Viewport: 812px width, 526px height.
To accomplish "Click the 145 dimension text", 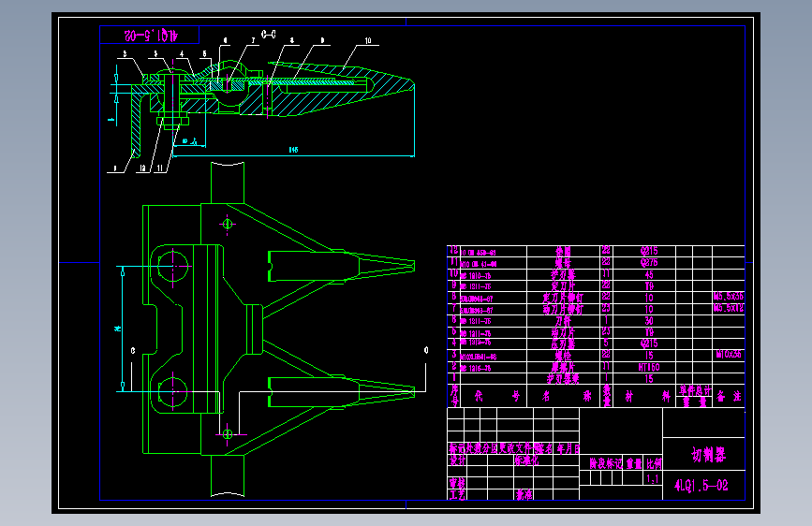I will pos(294,150).
